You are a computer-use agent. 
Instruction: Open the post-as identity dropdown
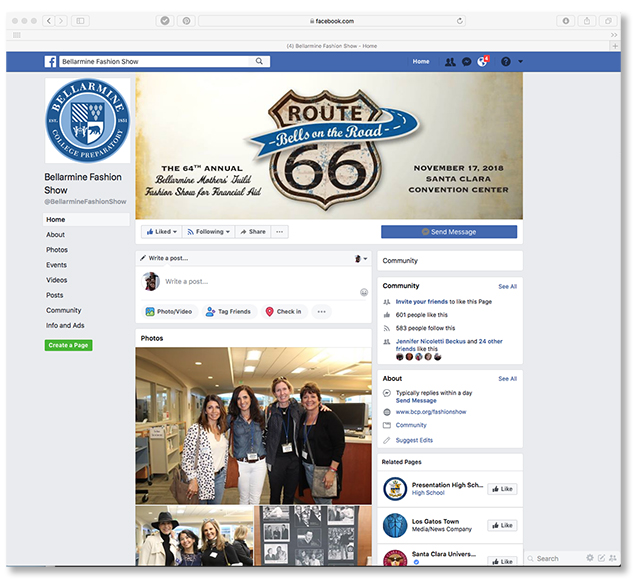(361, 258)
